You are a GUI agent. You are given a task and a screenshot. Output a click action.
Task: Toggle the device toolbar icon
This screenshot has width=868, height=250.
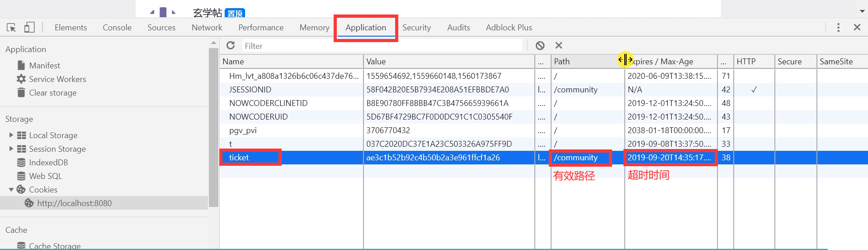29,28
